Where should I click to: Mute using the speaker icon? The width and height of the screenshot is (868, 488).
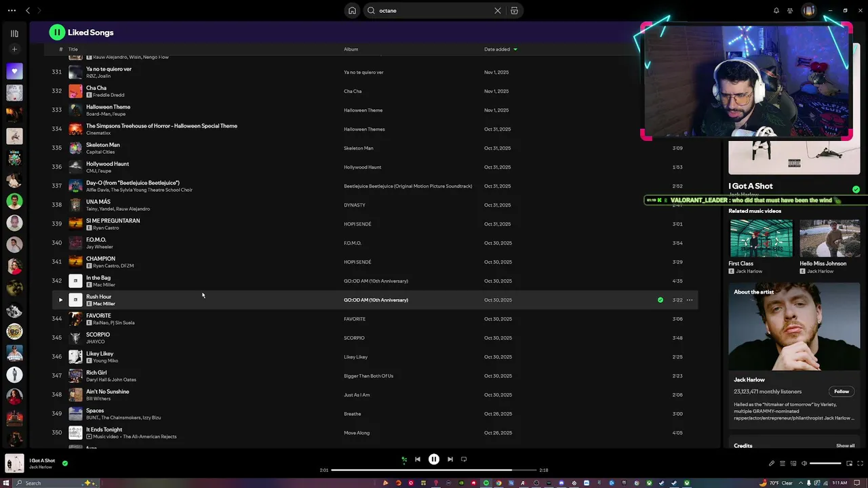click(x=804, y=464)
